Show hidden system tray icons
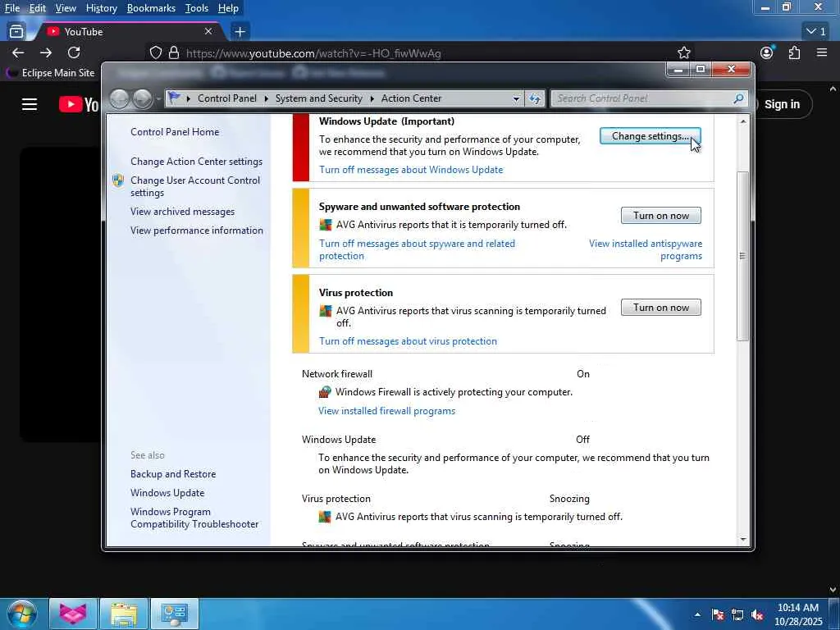This screenshot has height=630, width=840. (697, 614)
